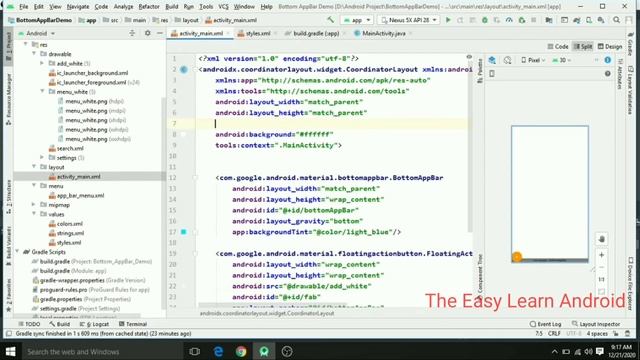Toggle the TODO tool window
640x360 pixels.
(29, 324)
